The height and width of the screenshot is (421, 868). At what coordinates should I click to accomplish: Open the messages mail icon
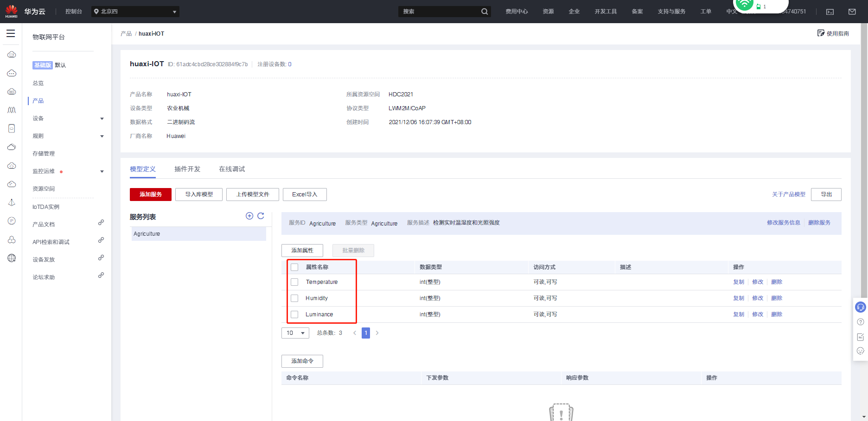pyautogui.click(x=852, y=12)
